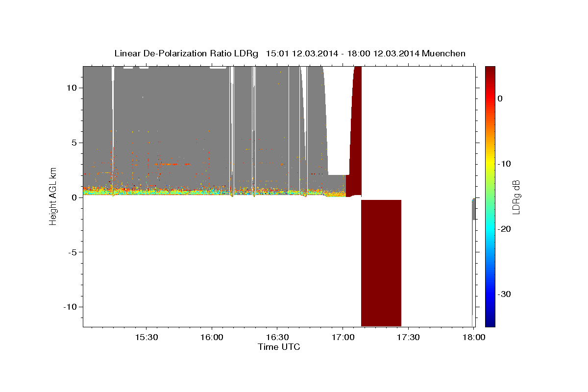The height and width of the screenshot is (392, 588).
Task: Click the colorbar value label -20
Action: point(505,229)
